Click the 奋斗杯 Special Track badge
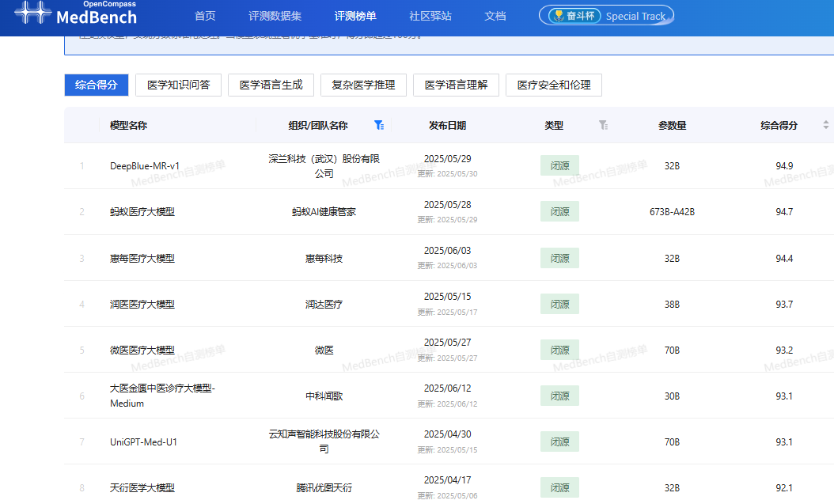The height and width of the screenshot is (504, 834). click(x=606, y=16)
